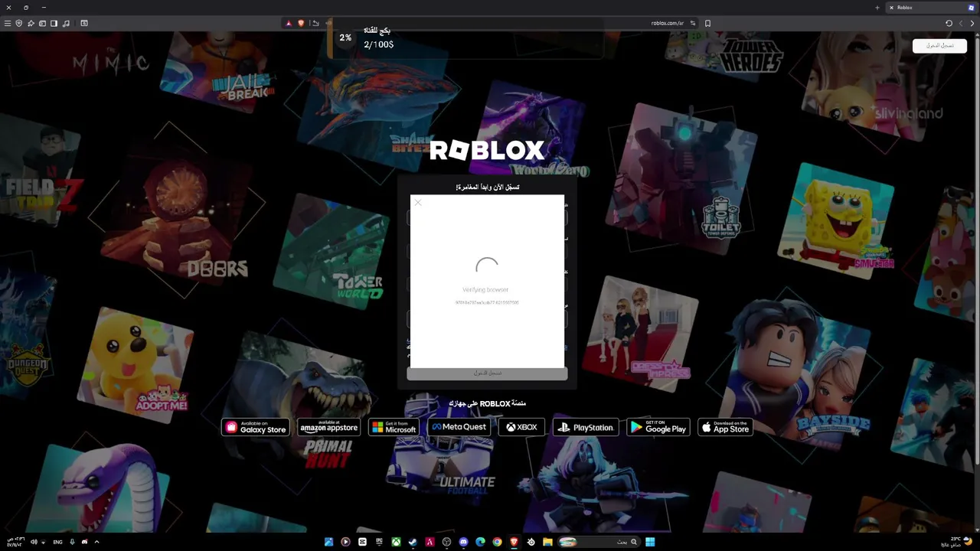Go forward using the toolbar arrow
The height and width of the screenshot is (551, 980).
[961, 23]
